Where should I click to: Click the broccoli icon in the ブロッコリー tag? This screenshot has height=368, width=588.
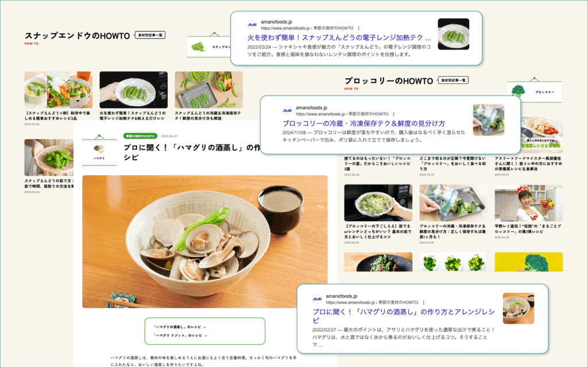point(518,91)
